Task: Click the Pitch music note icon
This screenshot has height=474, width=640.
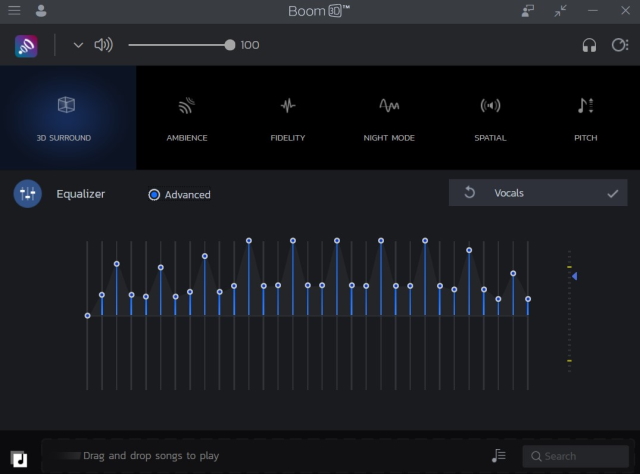Action: [585, 105]
